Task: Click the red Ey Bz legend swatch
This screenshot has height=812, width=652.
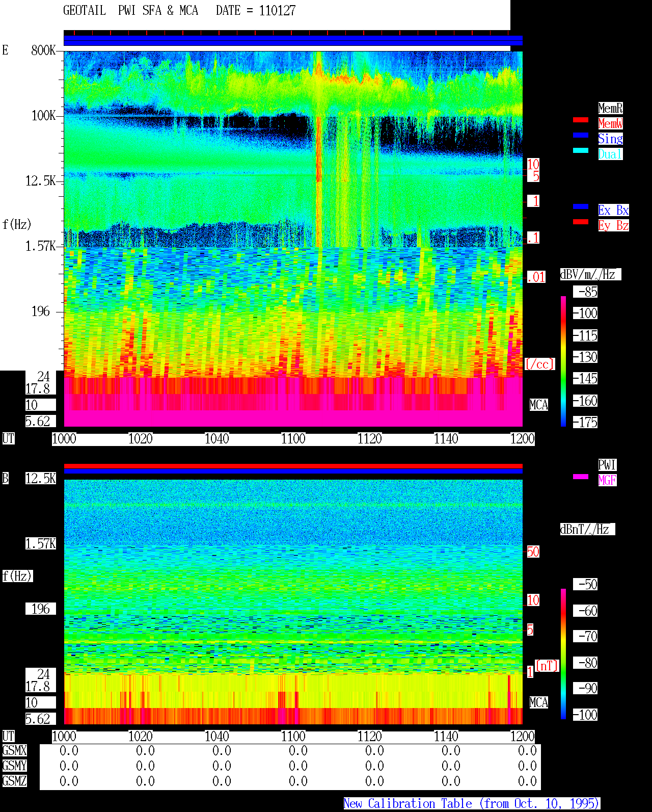Action: click(x=581, y=222)
